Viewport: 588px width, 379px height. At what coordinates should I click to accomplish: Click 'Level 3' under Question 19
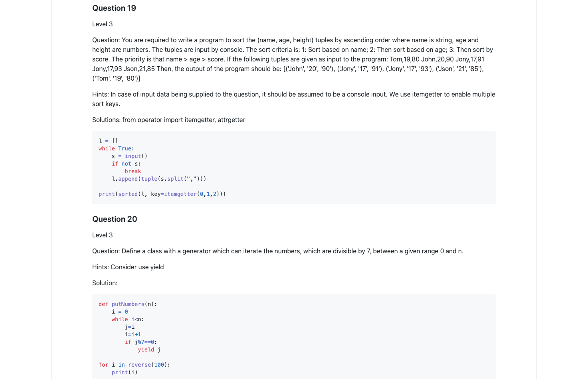(x=103, y=24)
